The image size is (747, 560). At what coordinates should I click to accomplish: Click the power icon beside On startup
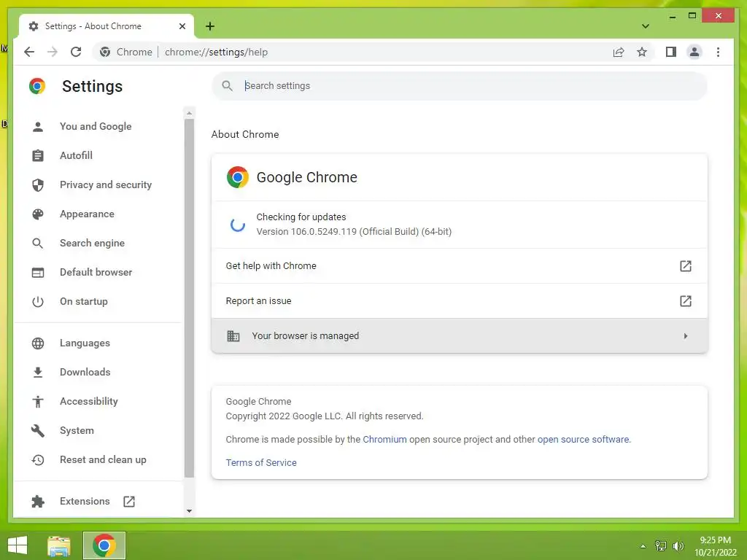coord(38,301)
